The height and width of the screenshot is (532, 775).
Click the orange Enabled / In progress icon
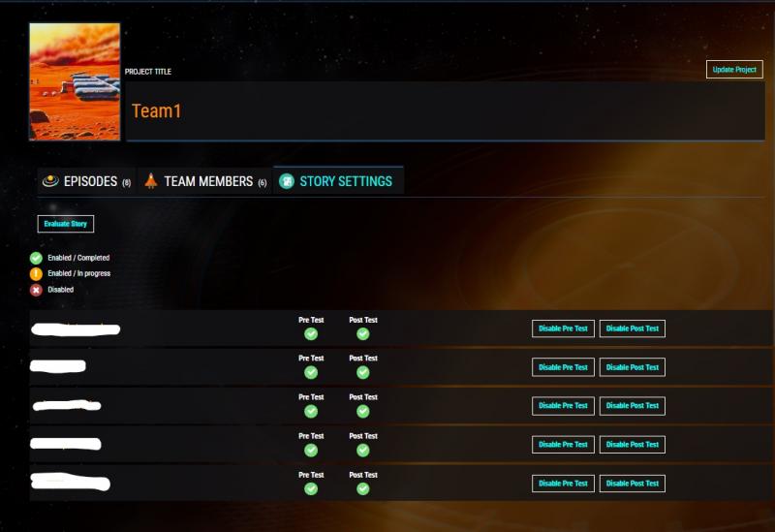pyautogui.click(x=36, y=273)
